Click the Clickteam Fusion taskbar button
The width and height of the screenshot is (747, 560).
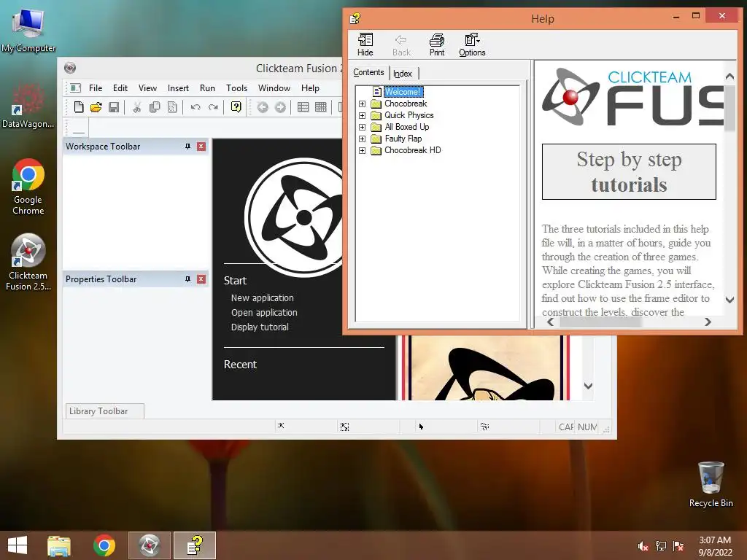[149, 545]
